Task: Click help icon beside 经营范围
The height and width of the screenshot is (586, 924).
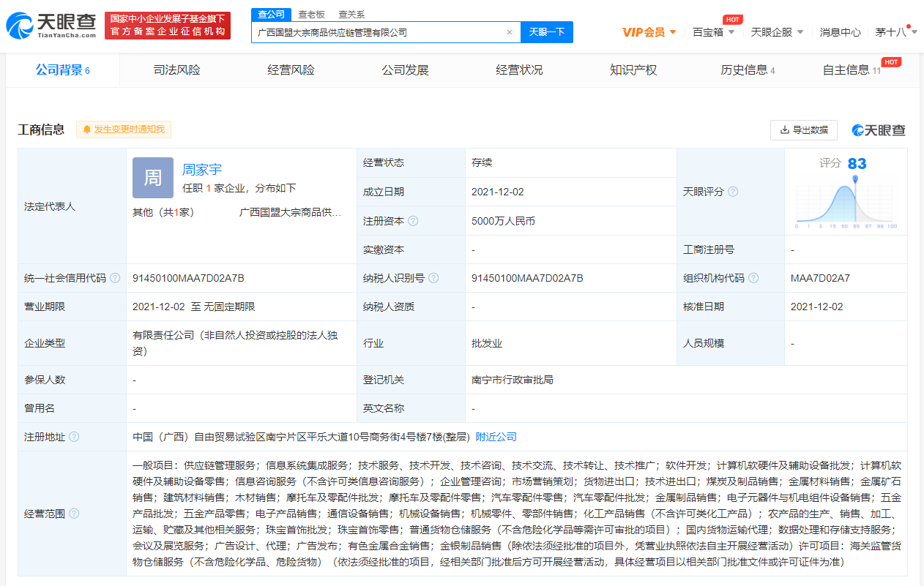Action: pyautogui.click(x=74, y=514)
